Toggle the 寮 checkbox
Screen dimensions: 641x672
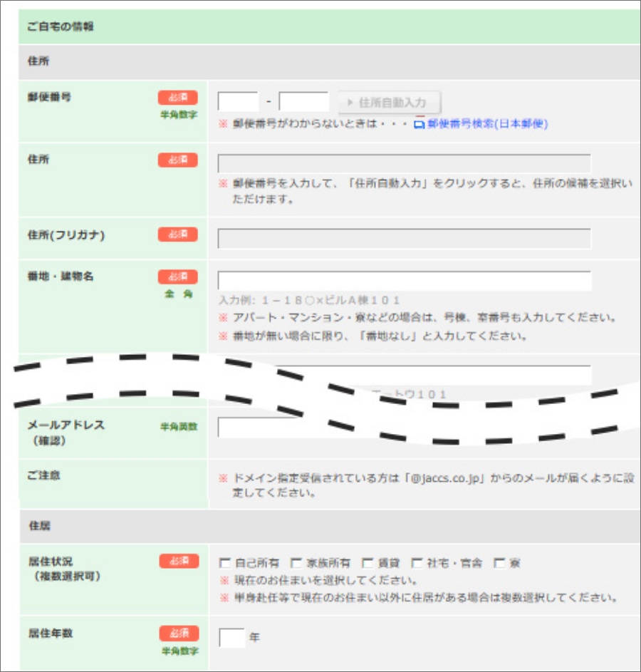(x=499, y=563)
